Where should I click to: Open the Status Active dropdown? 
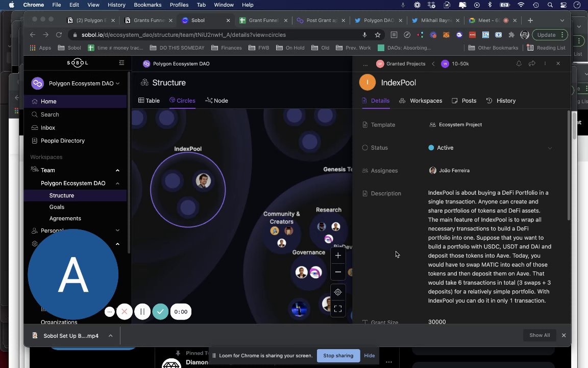[491, 148]
